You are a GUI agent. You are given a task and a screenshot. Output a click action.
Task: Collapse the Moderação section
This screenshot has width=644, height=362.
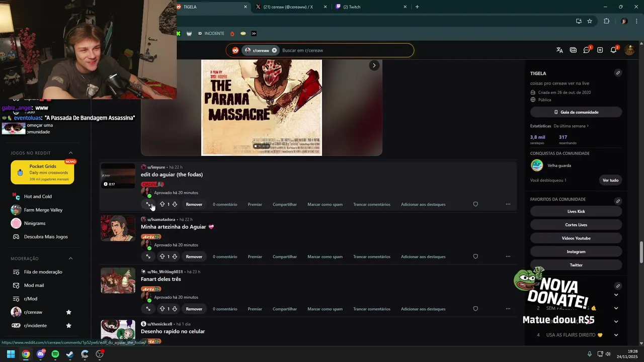click(70, 258)
